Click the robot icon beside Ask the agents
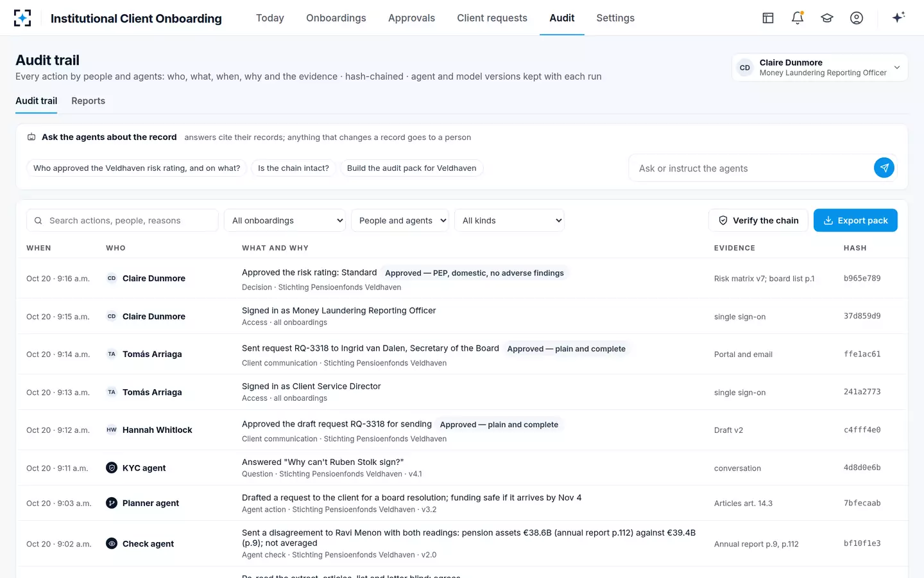The width and height of the screenshot is (924, 578). pyautogui.click(x=31, y=137)
